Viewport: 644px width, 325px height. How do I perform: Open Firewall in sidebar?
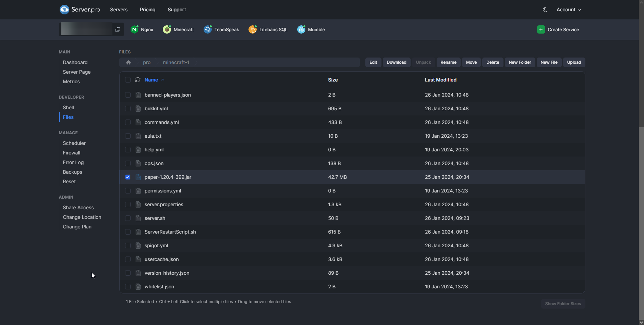pyautogui.click(x=71, y=153)
